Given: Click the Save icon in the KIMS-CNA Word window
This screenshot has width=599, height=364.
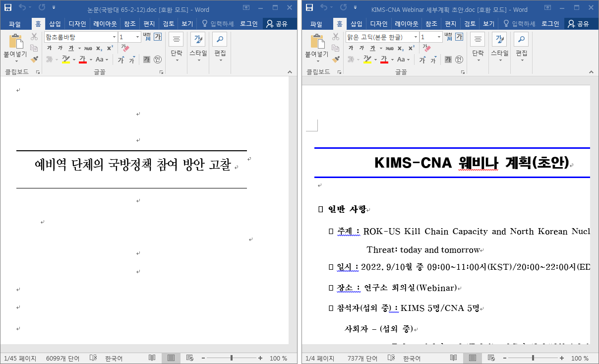Looking at the screenshot, I should coord(309,8).
